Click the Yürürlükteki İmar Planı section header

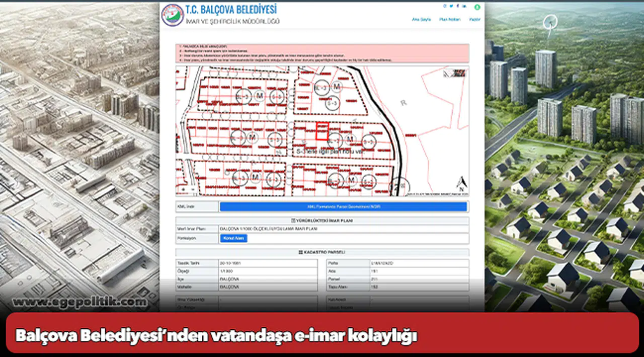322,221
